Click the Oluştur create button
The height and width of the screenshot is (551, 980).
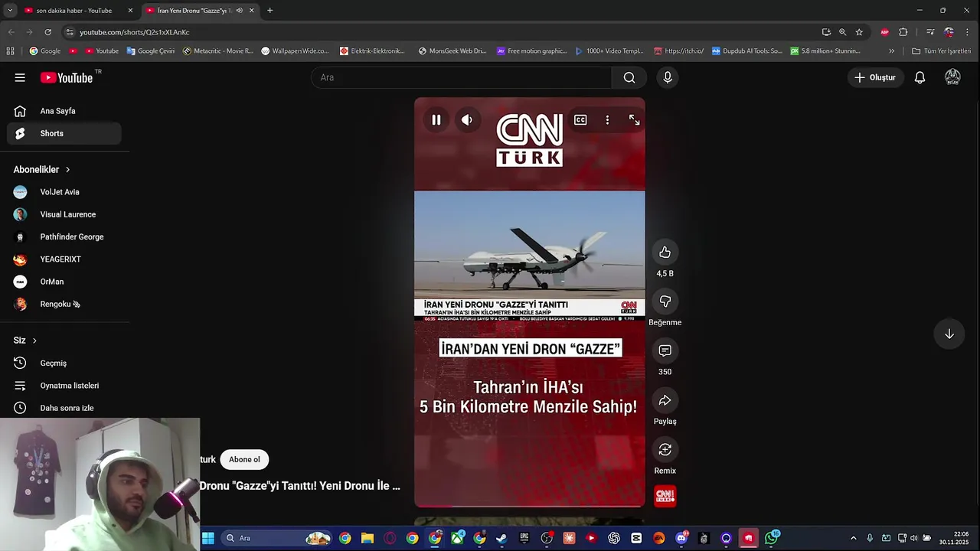[x=875, y=77]
